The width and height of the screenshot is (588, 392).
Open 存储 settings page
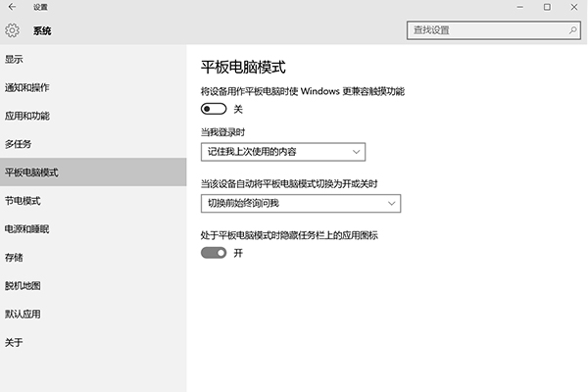click(93, 258)
